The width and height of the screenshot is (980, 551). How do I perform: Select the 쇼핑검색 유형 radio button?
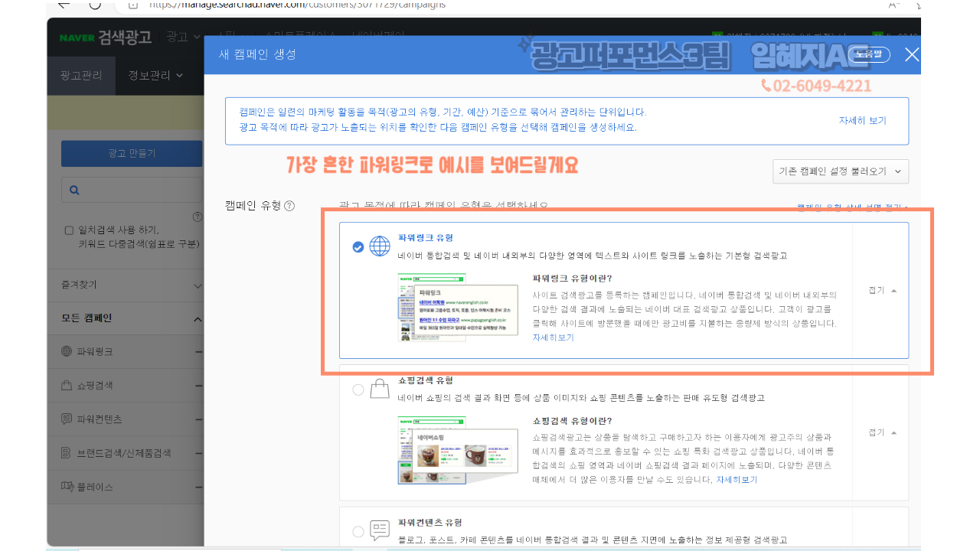click(358, 390)
